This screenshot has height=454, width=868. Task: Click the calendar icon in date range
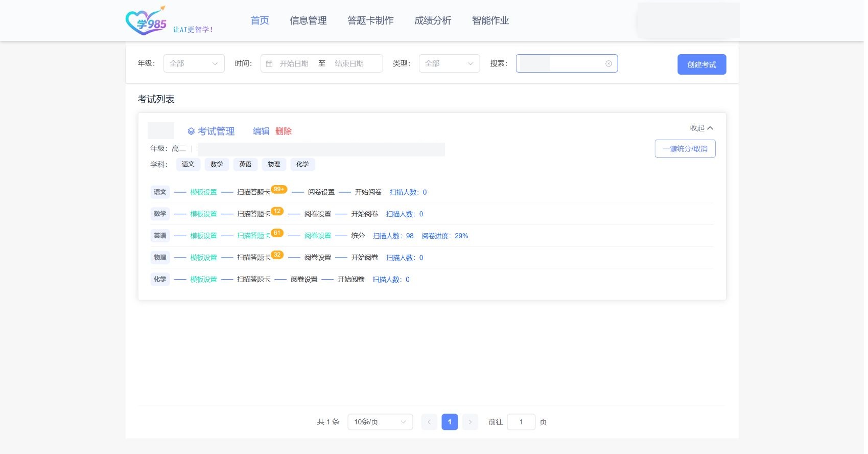click(269, 64)
